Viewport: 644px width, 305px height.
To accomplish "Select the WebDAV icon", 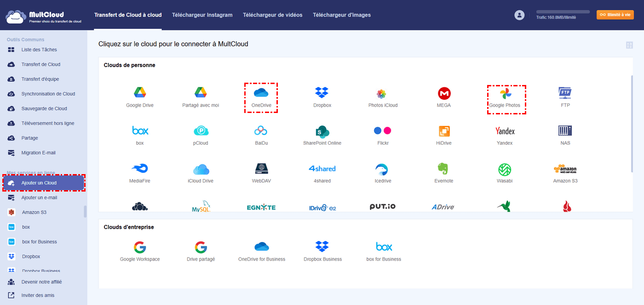I will tap(261, 169).
